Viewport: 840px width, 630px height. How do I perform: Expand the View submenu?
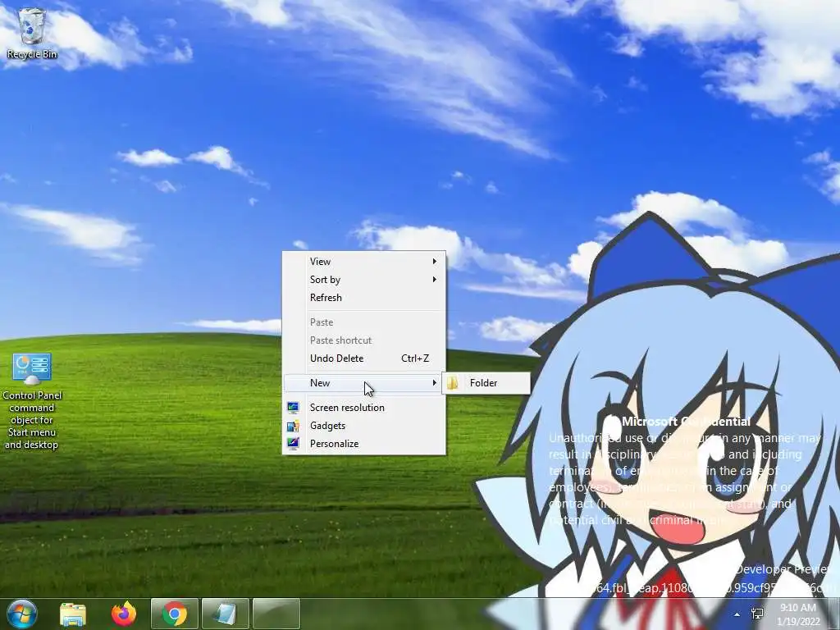click(364, 262)
